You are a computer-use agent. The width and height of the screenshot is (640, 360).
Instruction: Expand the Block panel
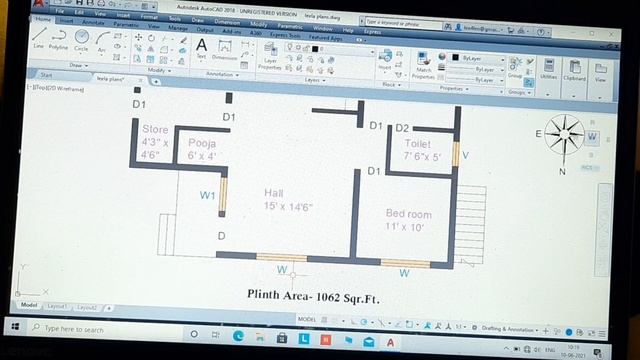[392, 84]
